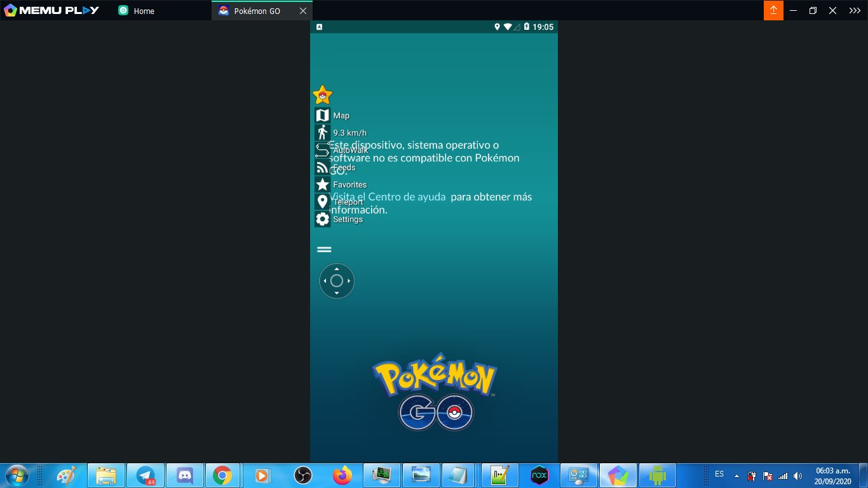Screen dimensions: 868x488
Task: Open File Explorer from taskbar
Action: (x=106, y=475)
